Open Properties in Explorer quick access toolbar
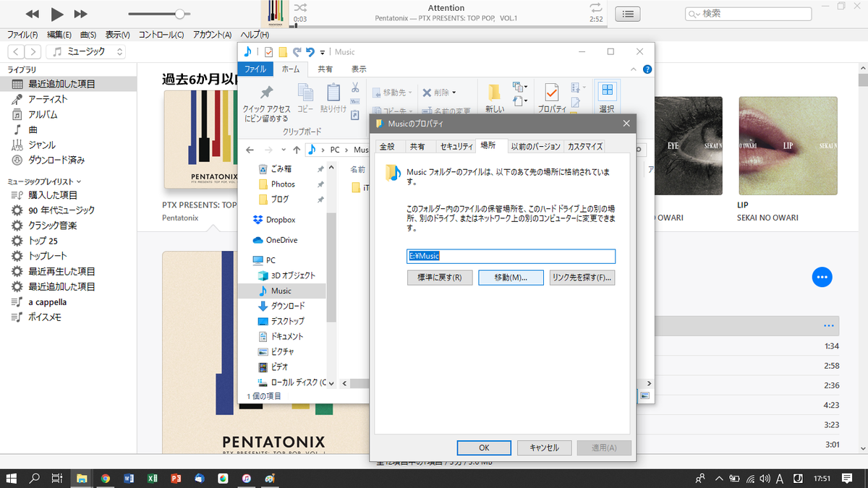This screenshot has height=488, width=868. click(269, 52)
